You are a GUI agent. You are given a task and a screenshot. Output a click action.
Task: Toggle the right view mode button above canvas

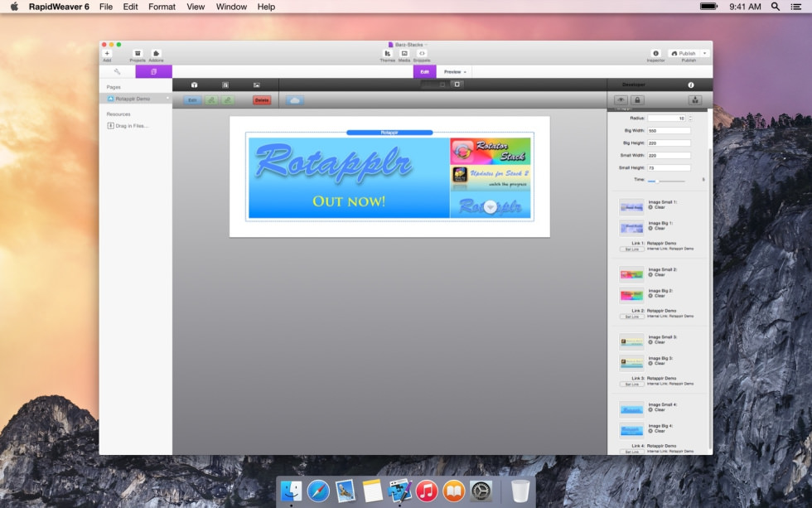pos(457,85)
